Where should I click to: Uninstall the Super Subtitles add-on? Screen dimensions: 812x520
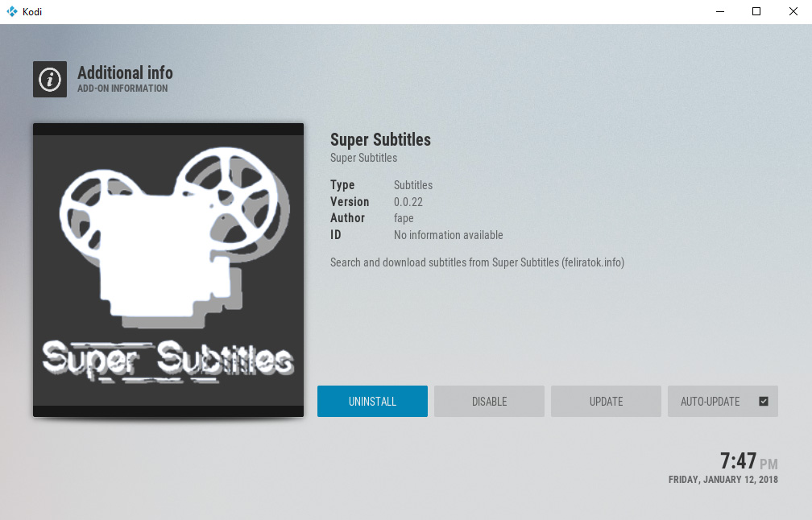pyautogui.click(x=372, y=401)
